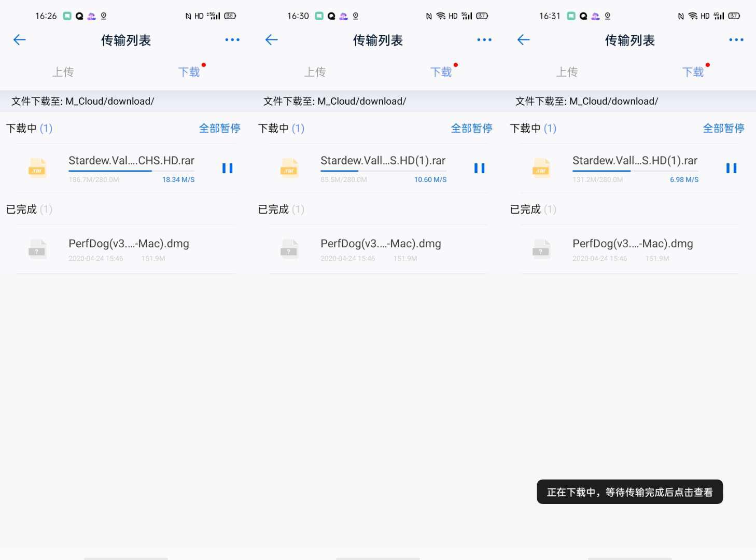Viewport: 756px width, 560px height.
Task: Click PerfDog dmg file icon in 16:31 screen
Action: pos(541,249)
